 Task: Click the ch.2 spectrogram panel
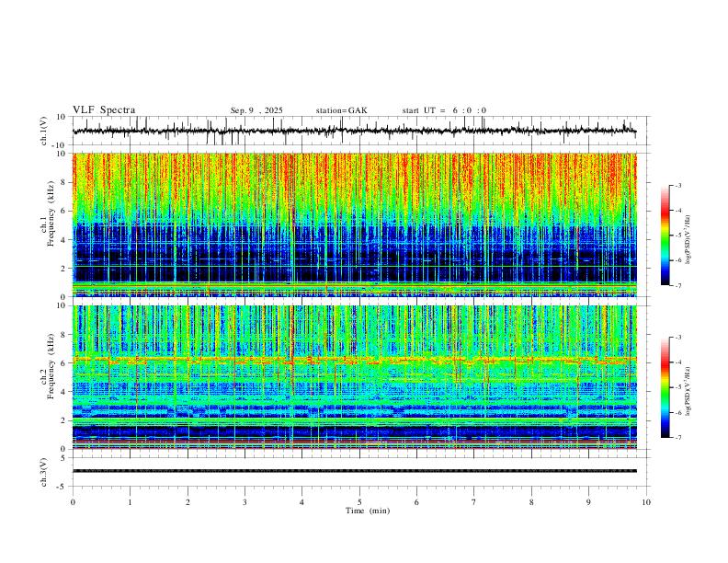click(354, 377)
